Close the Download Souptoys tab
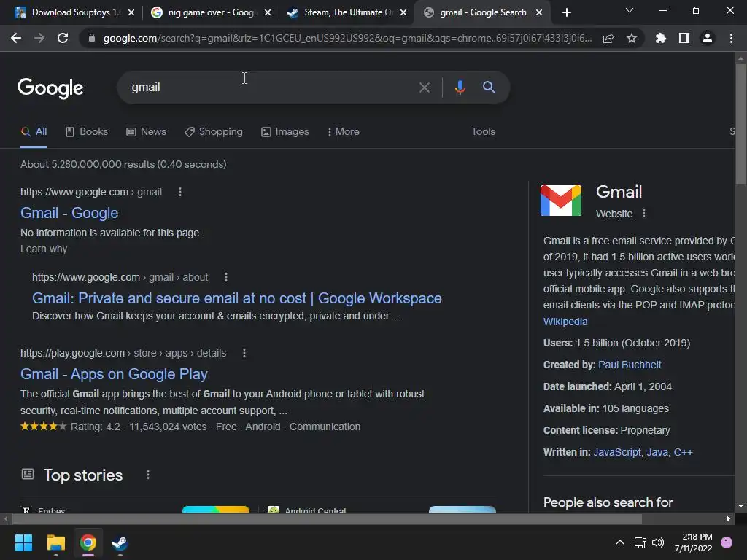747x560 pixels. (131, 12)
